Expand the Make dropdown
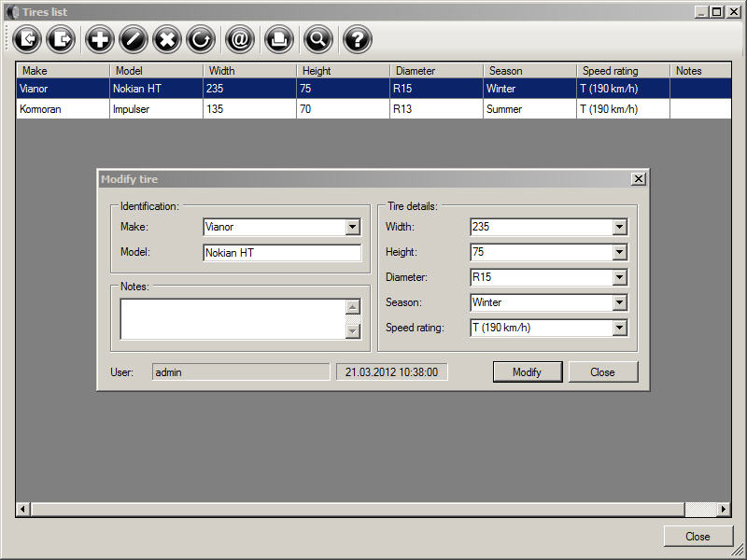Viewport: 747px width, 560px height. [x=352, y=227]
